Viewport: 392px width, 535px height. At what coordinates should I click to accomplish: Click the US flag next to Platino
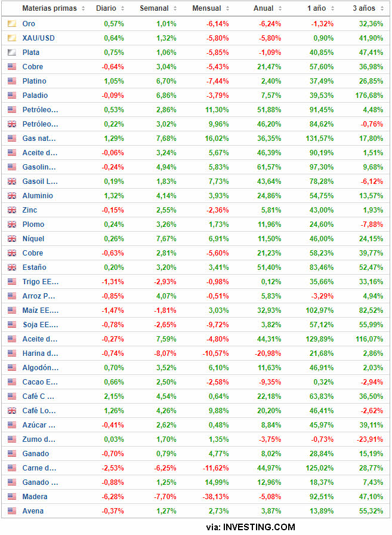coord(12,81)
